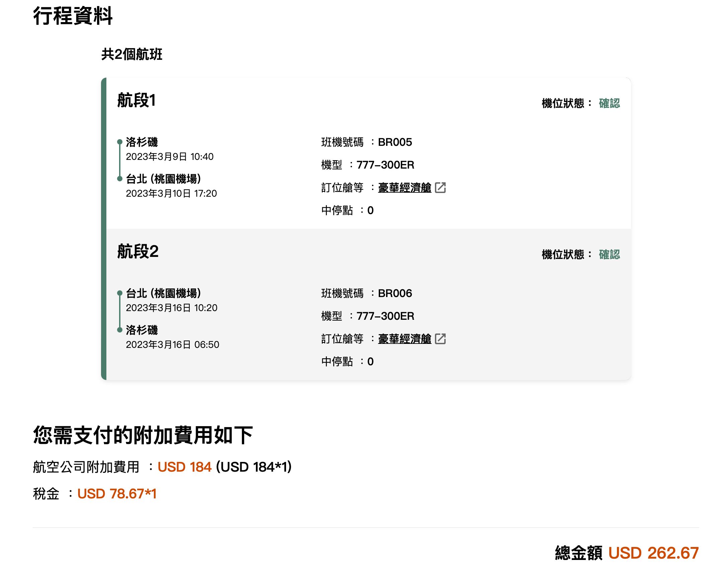Select the 行程資料 page heading

[x=73, y=15]
